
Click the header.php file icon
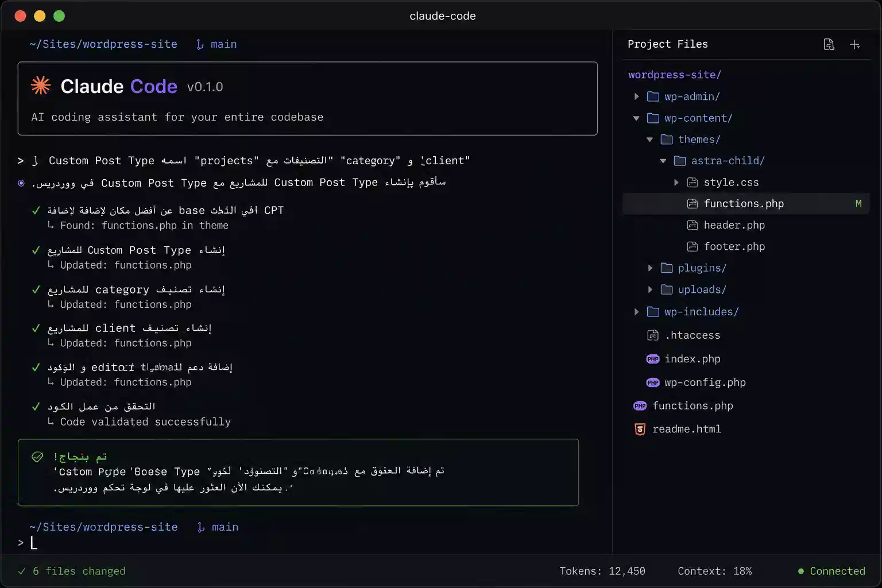(x=693, y=225)
